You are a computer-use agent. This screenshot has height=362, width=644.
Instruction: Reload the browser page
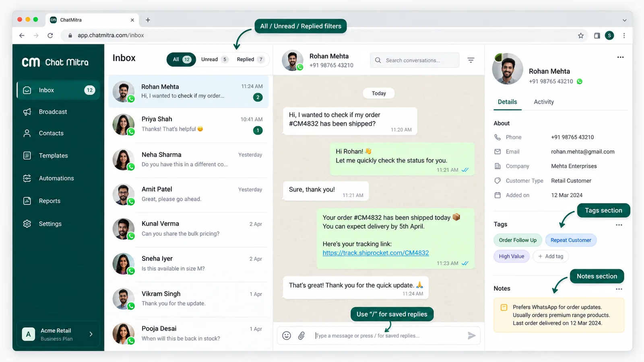(50, 35)
